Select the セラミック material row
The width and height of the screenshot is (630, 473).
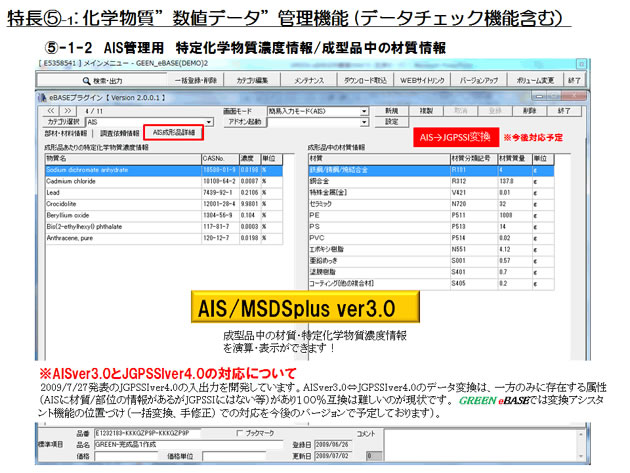(x=431, y=204)
